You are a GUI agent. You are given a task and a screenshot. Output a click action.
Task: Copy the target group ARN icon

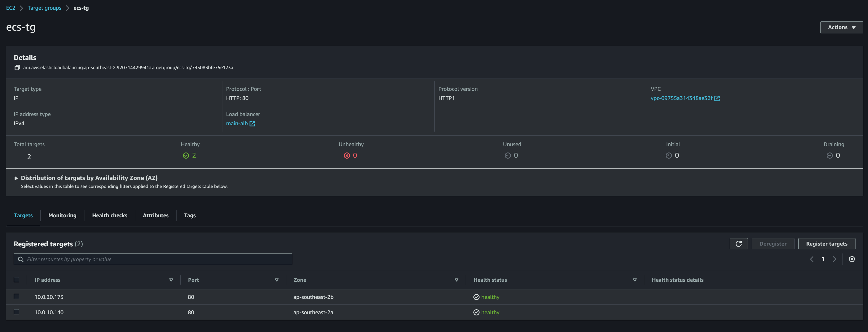pyautogui.click(x=17, y=68)
